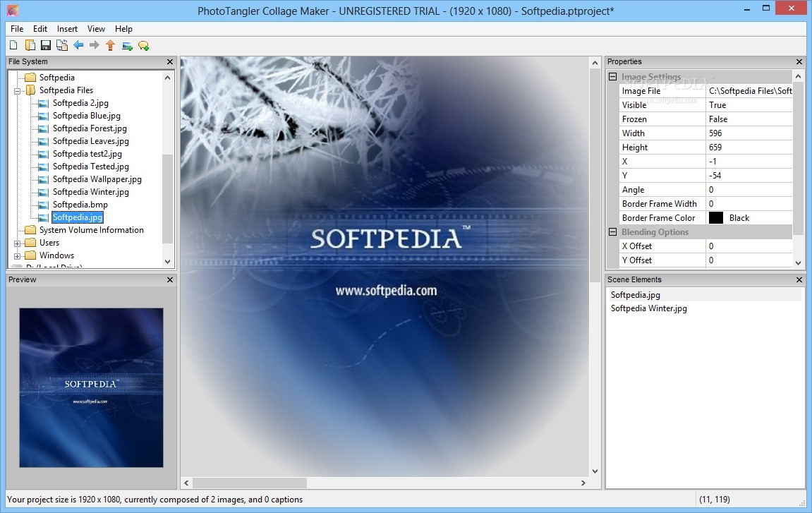
Task: Click the X position value -1
Action: pyautogui.click(x=749, y=162)
